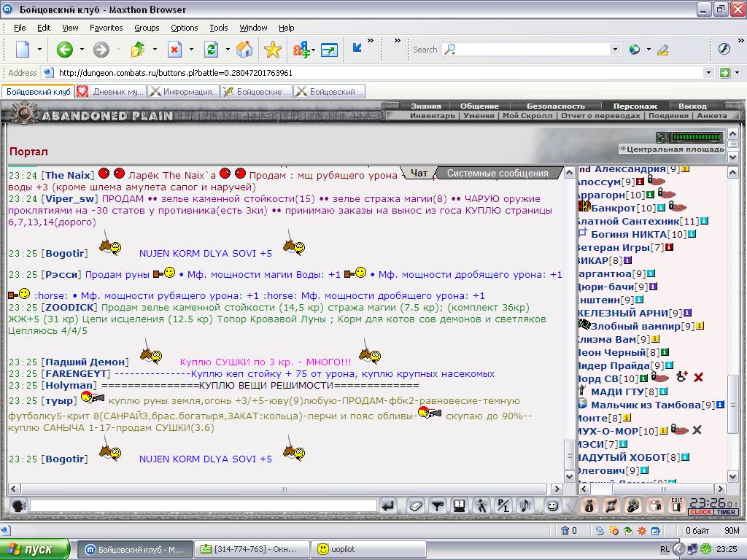Open the smiley emoticons picker

coord(553,506)
